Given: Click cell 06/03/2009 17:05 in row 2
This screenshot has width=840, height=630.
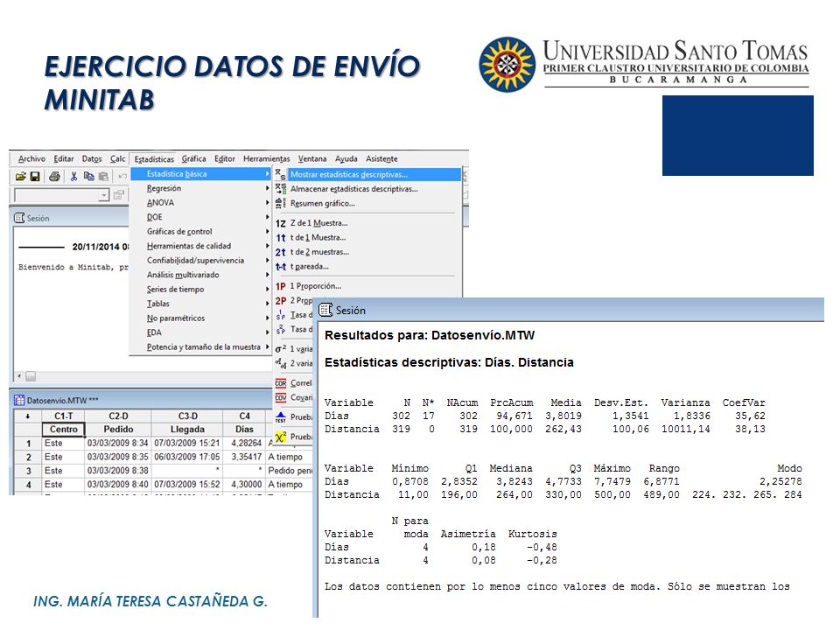Looking at the screenshot, I should click(x=187, y=457).
